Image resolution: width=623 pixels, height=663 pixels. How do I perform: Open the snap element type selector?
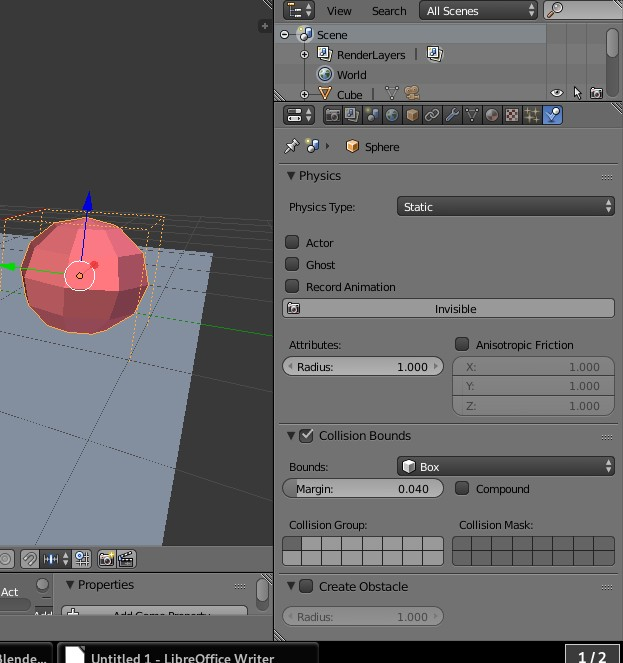pos(55,559)
